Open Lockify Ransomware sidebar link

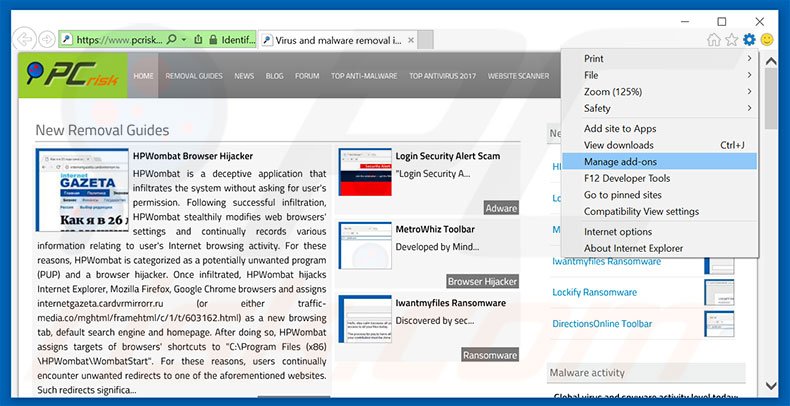pyautogui.click(x=595, y=292)
